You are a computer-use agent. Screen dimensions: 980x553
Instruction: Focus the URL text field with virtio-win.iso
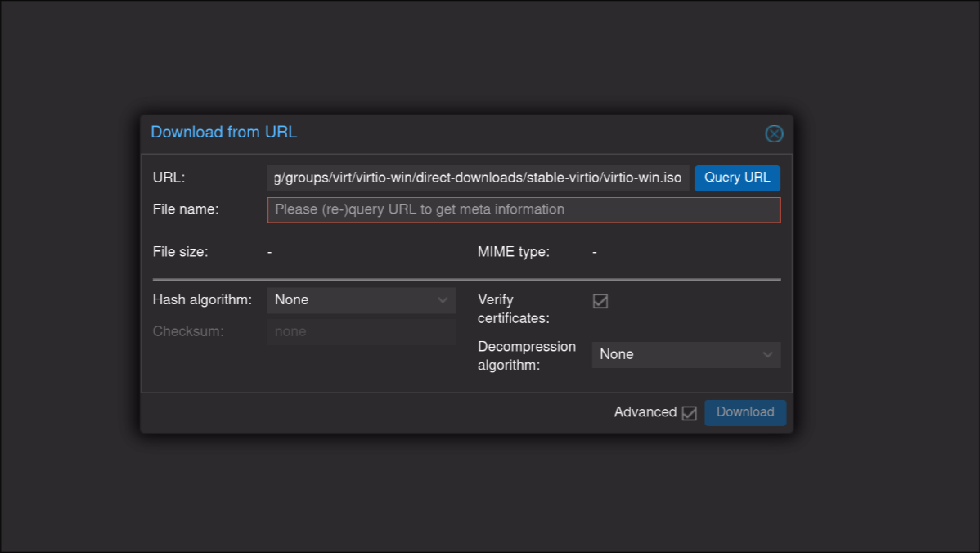478,178
